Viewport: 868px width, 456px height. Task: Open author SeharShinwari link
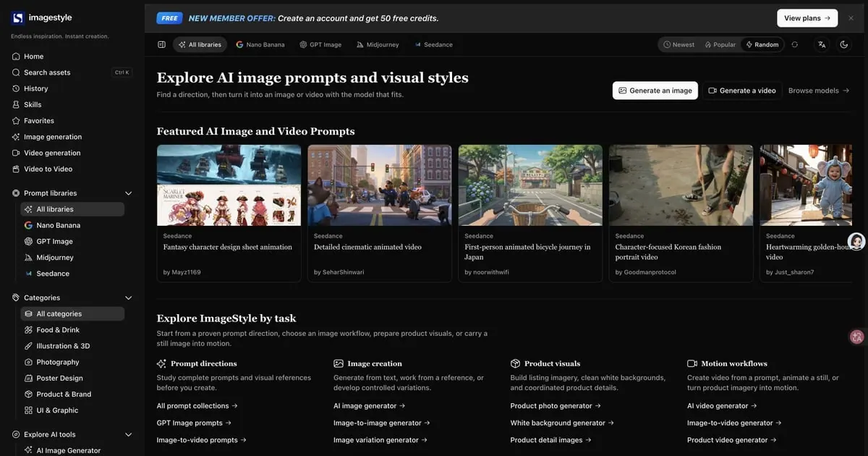pyautogui.click(x=339, y=272)
